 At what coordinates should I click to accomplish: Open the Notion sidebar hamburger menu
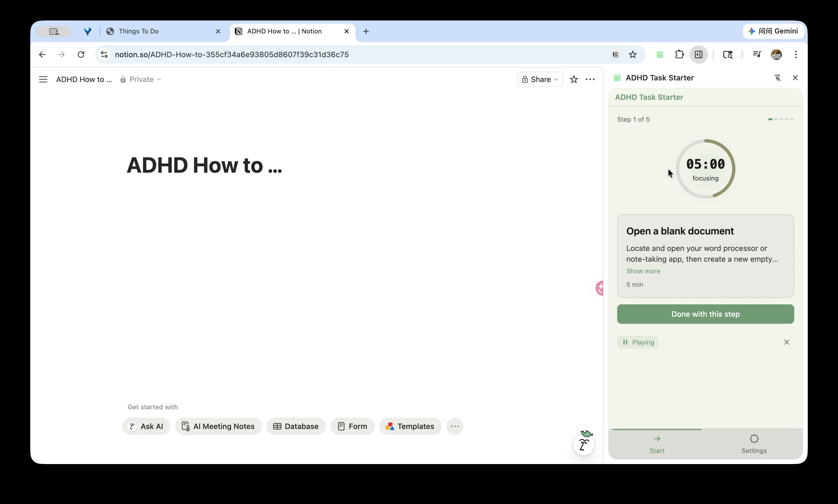click(x=43, y=80)
